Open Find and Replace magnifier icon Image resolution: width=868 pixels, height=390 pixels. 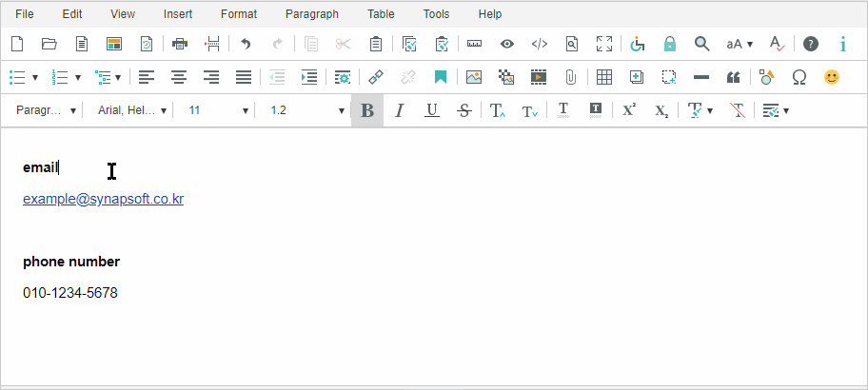pos(701,44)
